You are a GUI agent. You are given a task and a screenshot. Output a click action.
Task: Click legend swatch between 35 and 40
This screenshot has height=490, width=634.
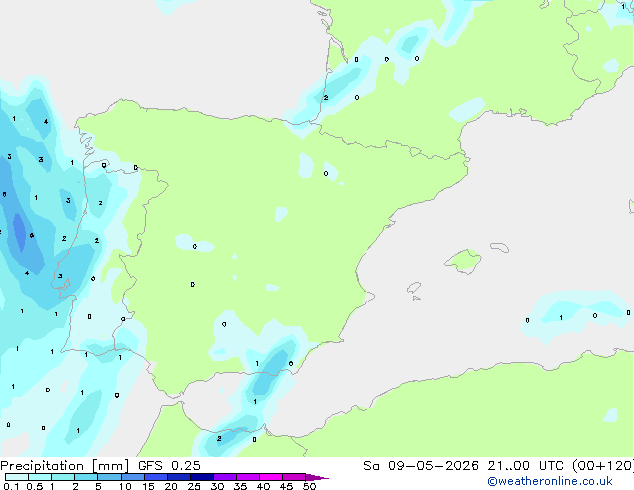(248, 477)
